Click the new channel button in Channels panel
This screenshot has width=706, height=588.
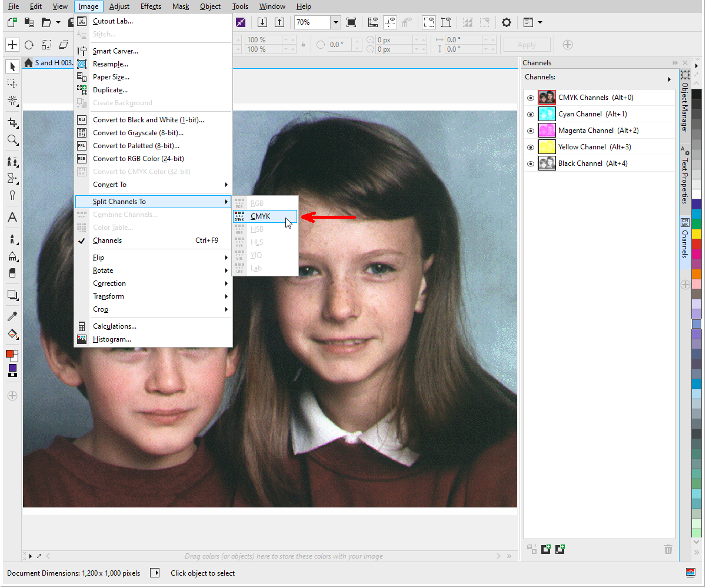545,549
